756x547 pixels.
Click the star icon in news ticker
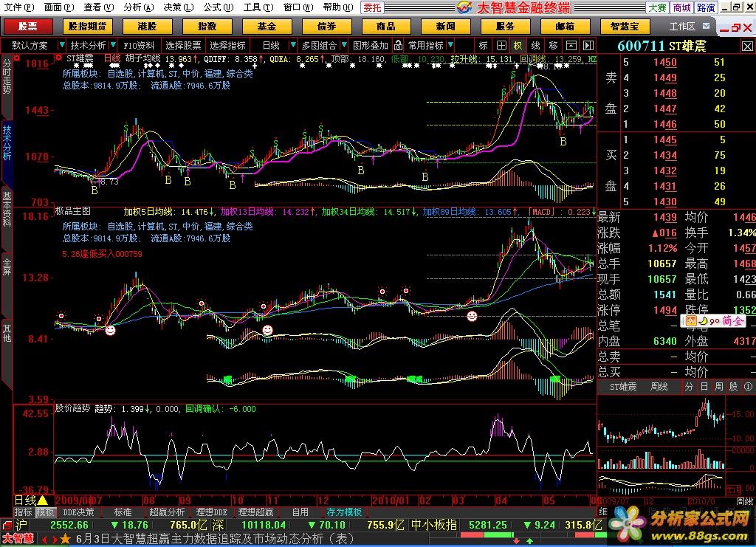point(65,539)
